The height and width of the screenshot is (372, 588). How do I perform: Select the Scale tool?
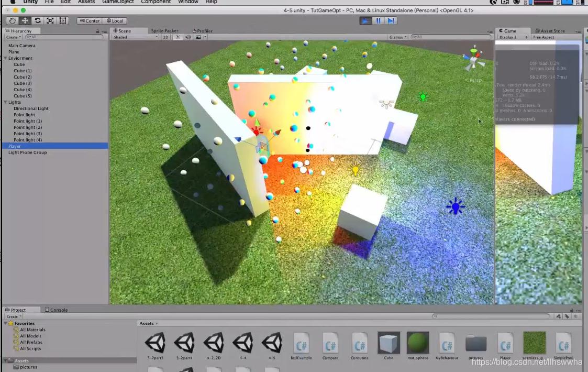tap(50, 20)
